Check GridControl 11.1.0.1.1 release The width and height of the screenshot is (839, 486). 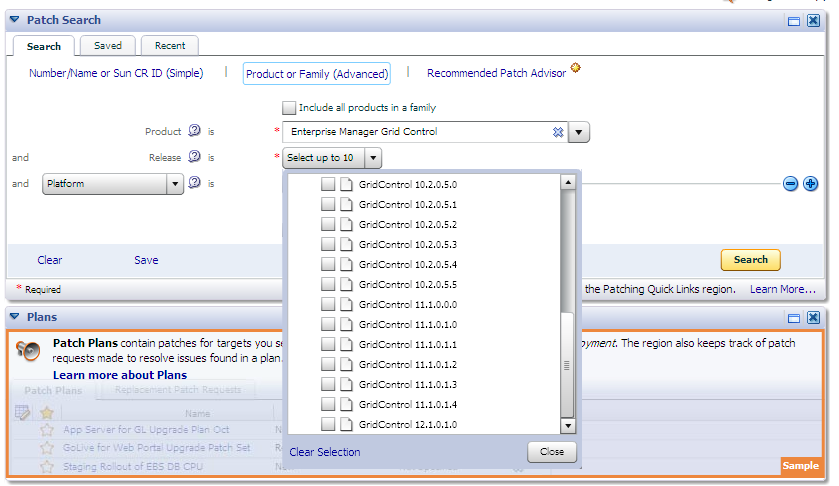tap(328, 344)
